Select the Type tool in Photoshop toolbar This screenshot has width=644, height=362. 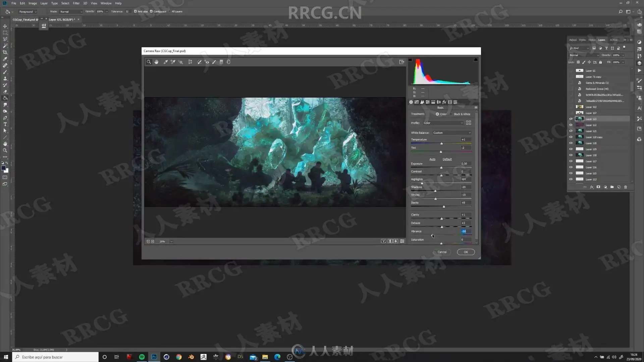(x=5, y=124)
